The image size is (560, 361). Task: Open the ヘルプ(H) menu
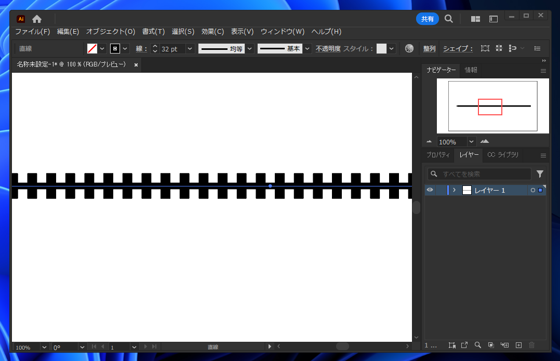pyautogui.click(x=326, y=31)
